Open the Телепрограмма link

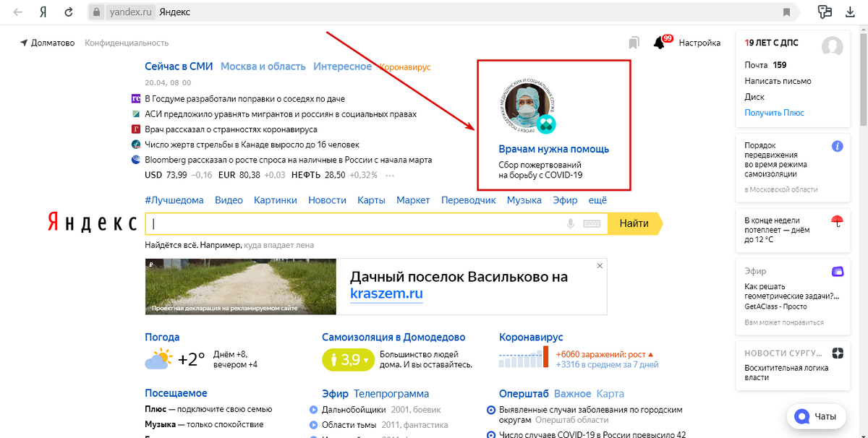pos(391,394)
